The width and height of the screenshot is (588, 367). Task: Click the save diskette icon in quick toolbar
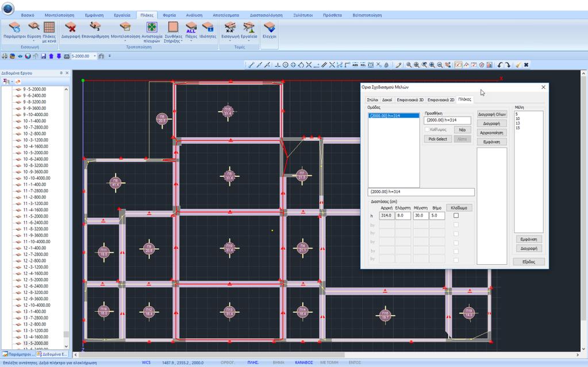(44, 56)
